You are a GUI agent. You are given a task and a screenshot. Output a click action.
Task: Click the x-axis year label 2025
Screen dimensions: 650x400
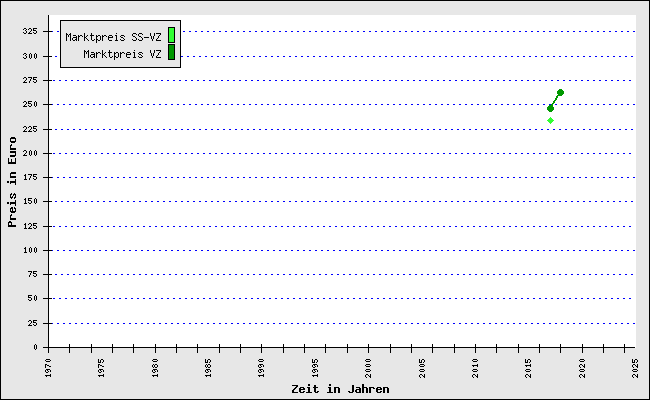coord(635,368)
